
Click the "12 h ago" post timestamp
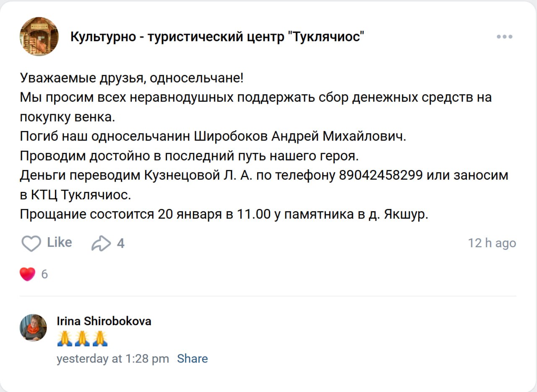(x=492, y=243)
